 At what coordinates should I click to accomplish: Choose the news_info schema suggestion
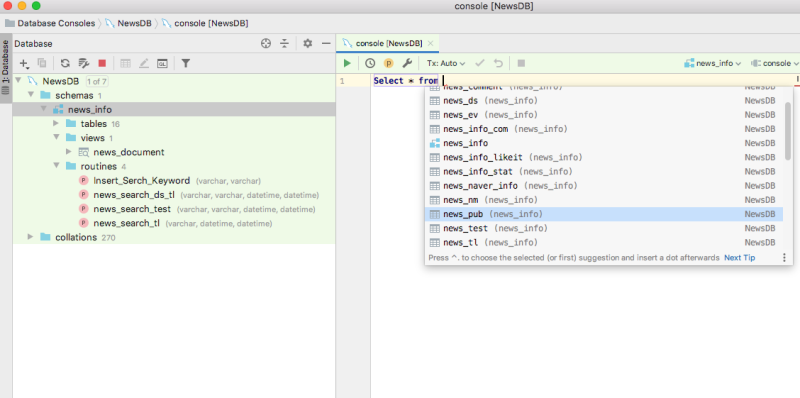pos(604,143)
